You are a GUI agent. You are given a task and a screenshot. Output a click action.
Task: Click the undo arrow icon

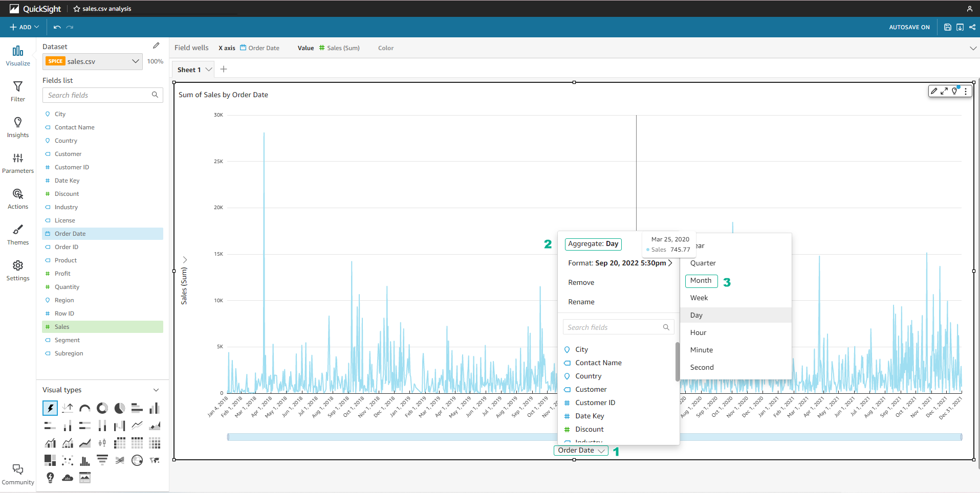pos(57,27)
